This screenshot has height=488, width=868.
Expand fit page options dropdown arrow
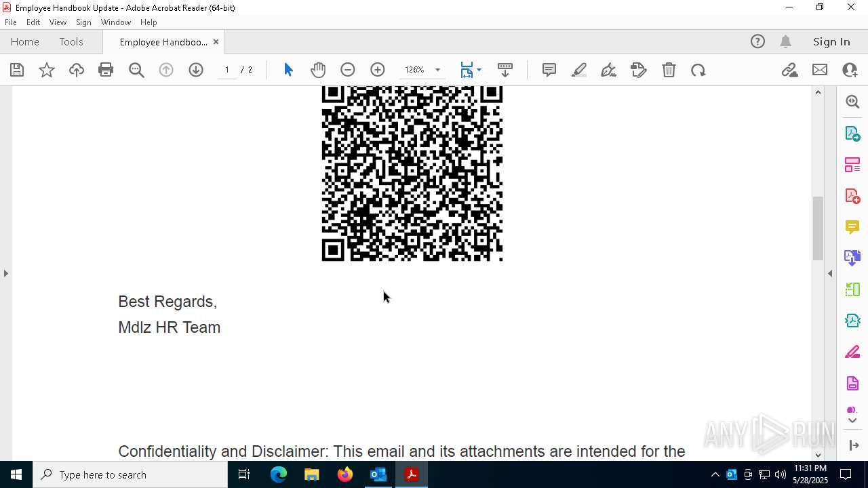coord(479,70)
